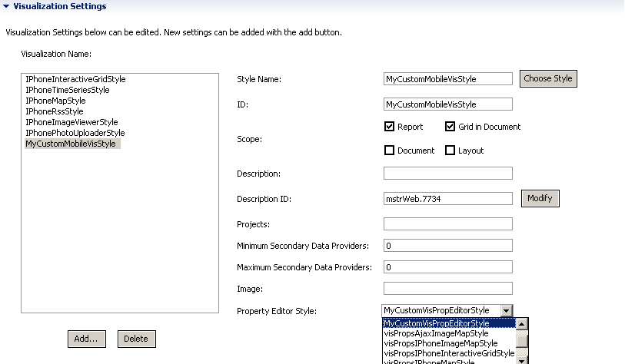Image resolution: width=625 pixels, height=364 pixels.
Task: Choose visPropsIPhoneInteractiveGridStyle dropdown option
Action: pos(449,353)
